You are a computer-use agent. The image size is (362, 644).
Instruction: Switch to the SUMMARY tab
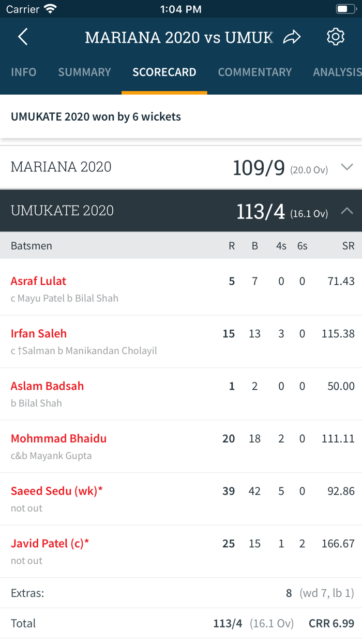pyautogui.click(x=84, y=72)
